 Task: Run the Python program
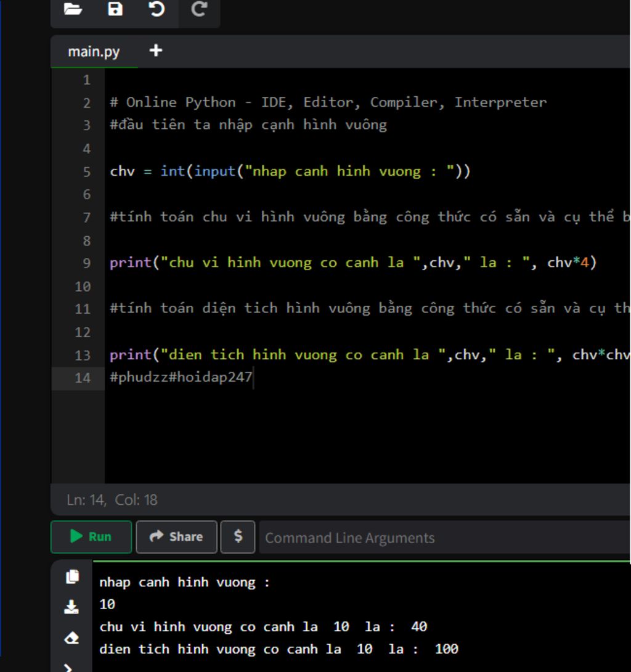91,537
